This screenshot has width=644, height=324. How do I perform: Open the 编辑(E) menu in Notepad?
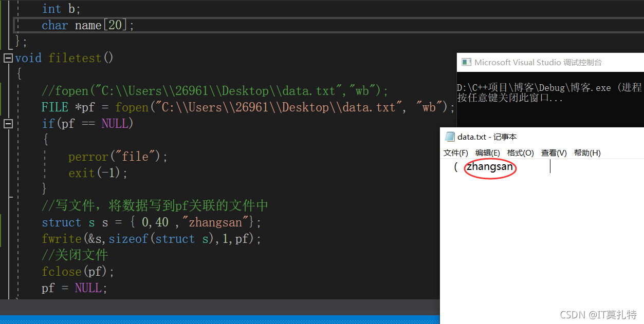488,153
